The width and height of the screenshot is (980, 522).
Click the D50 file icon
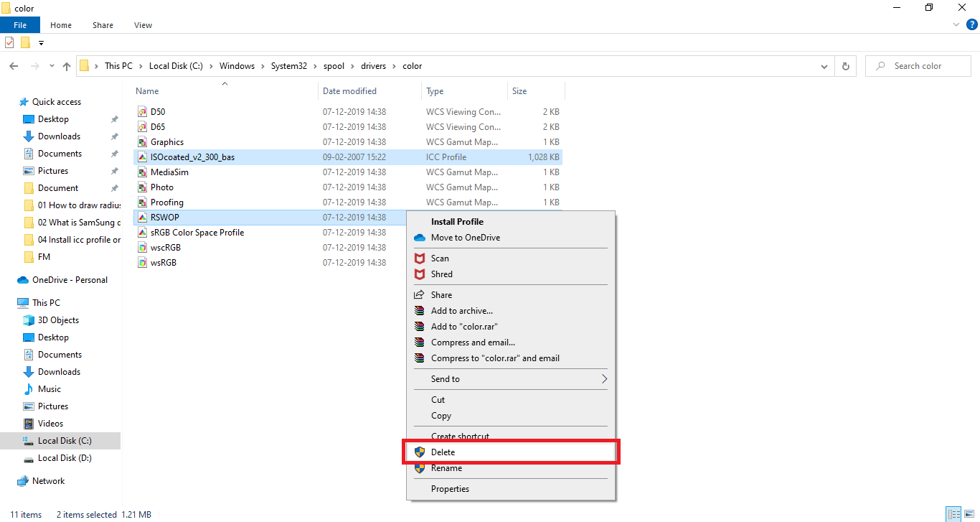(142, 112)
